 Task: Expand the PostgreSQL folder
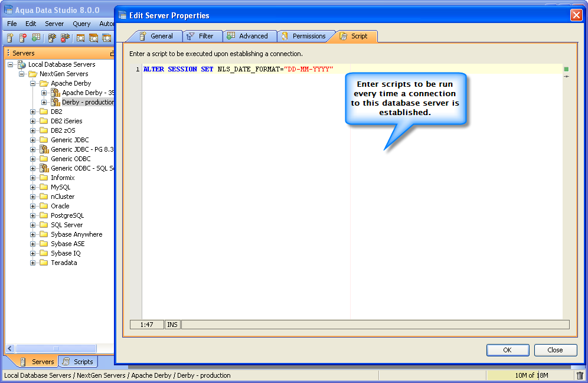33,215
